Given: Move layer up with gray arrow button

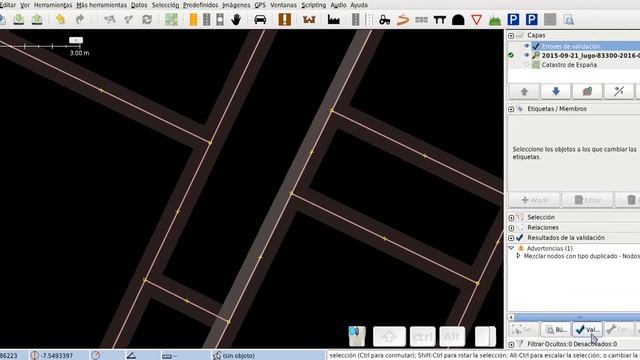Looking at the screenshot, I should coord(524,91).
